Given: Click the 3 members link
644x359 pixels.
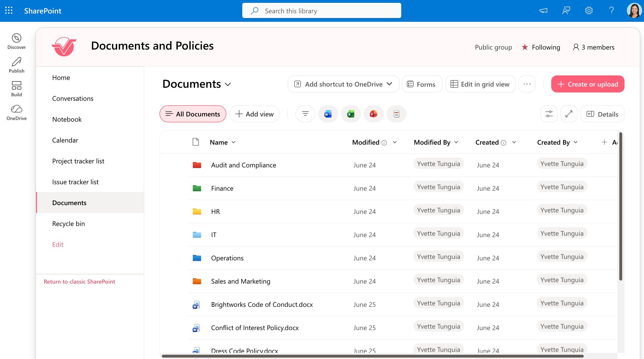Looking at the screenshot, I should (593, 47).
